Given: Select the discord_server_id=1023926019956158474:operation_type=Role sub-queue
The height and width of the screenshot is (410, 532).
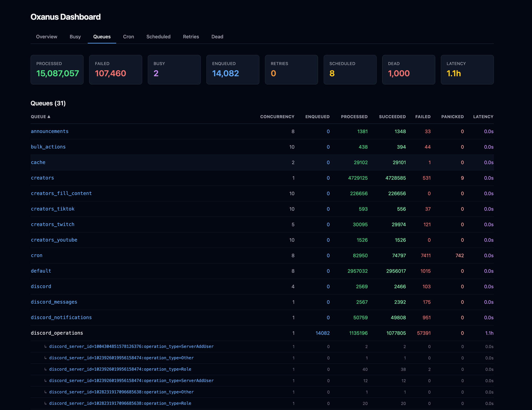Looking at the screenshot, I should coord(120,369).
